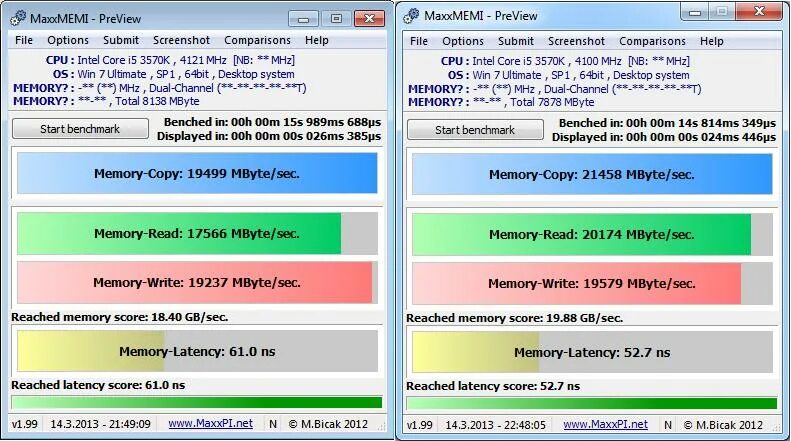Maximize the right MaxxMEMI window

pyautogui.click(x=722, y=12)
